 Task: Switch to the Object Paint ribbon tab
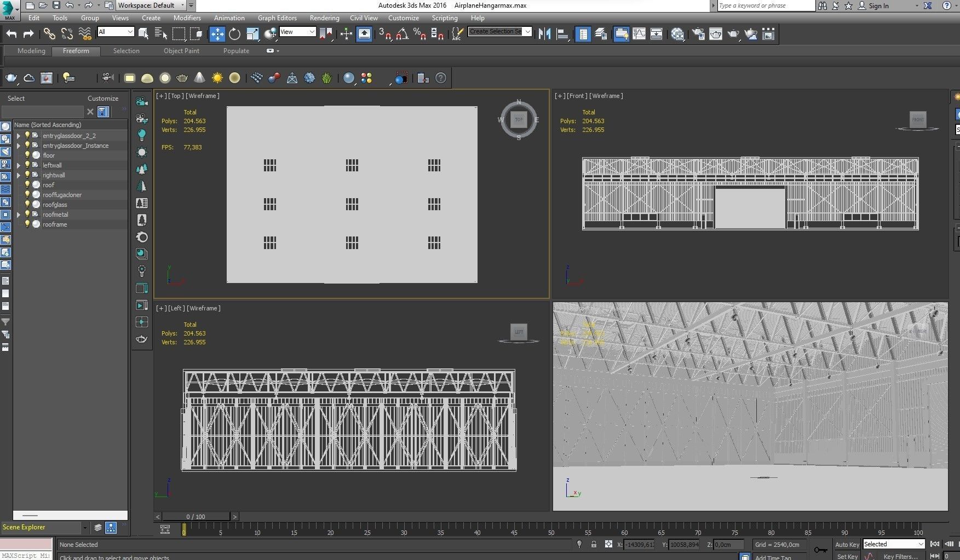pyautogui.click(x=181, y=51)
